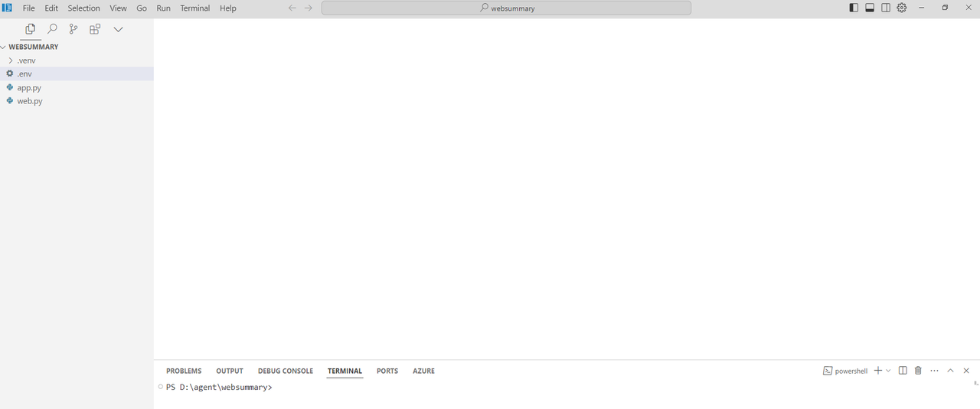Open the .env file

(77, 74)
